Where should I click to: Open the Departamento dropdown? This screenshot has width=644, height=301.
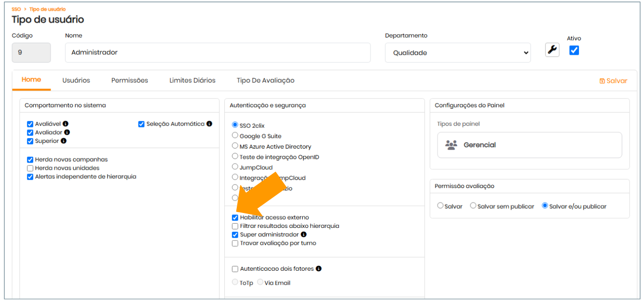point(457,53)
